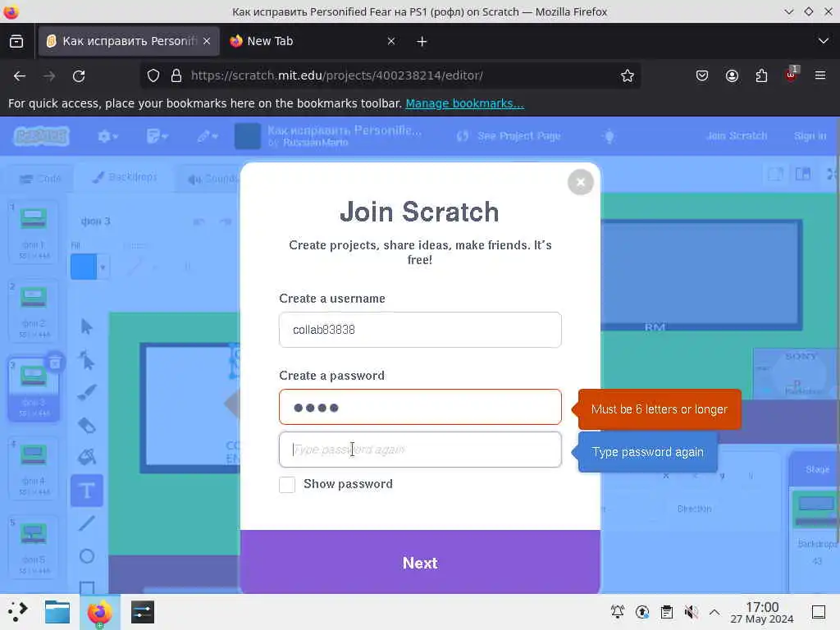Expand hidden system tray icons arrow

coord(714,611)
